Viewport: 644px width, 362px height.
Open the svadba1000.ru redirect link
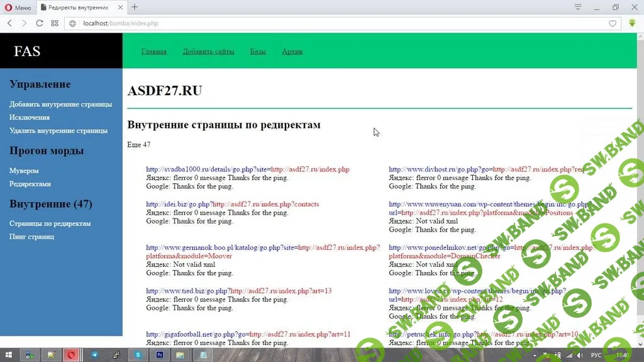click(x=248, y=169)
